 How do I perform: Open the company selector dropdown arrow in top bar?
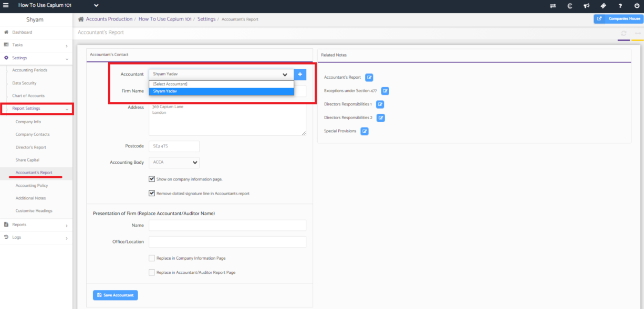tap(96, 6)
